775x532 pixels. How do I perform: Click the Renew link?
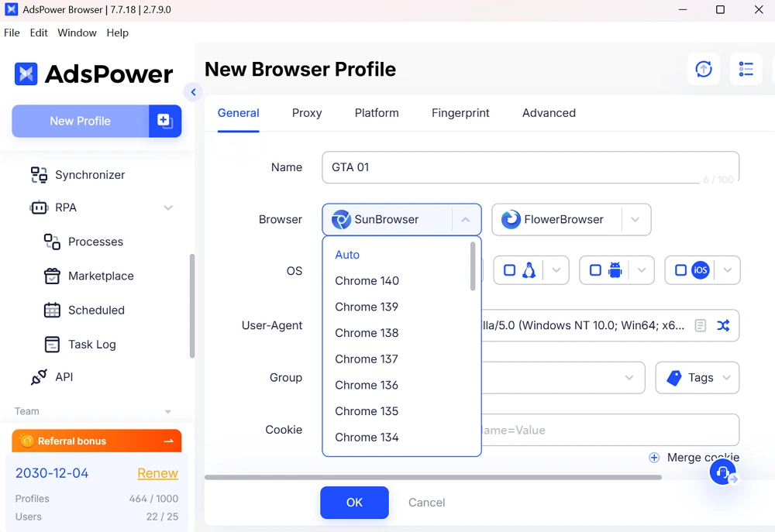point(157,473)
